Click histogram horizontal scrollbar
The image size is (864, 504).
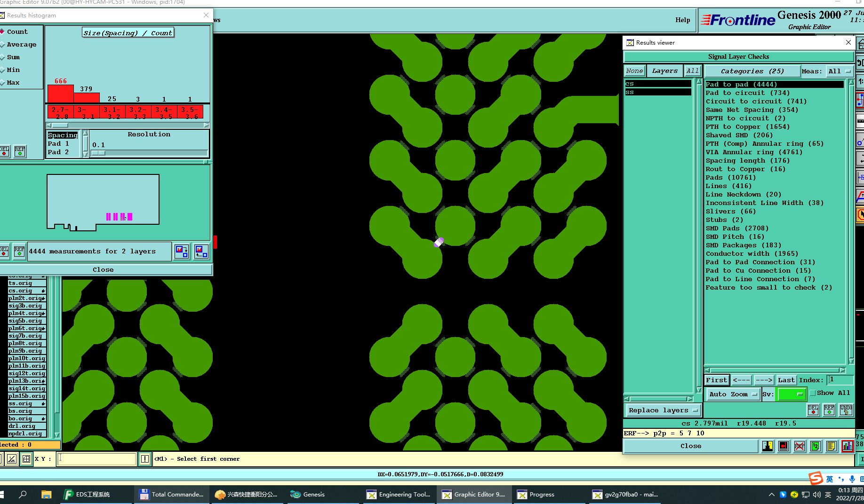tap(127, 126)
